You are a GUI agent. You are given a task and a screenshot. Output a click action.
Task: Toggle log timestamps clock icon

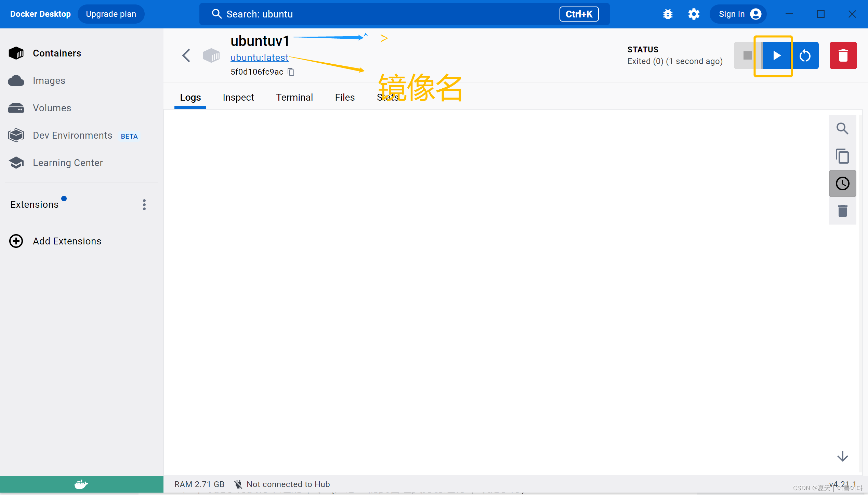pos(842,183)
